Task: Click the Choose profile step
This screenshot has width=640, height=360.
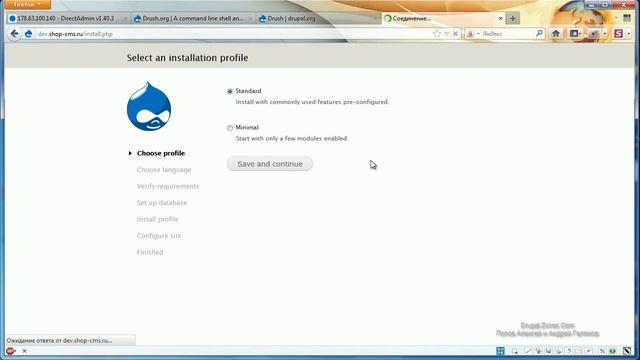Action: 161,153
